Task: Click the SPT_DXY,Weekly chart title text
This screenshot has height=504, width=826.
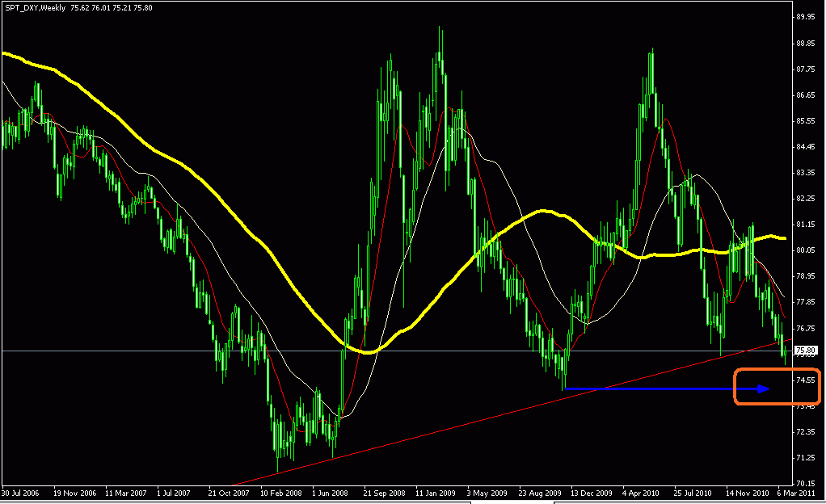Action: tap(36, 8)
